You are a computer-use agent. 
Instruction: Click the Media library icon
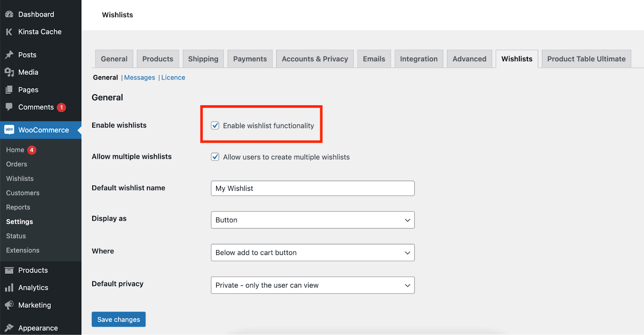(x=9, y=72)
